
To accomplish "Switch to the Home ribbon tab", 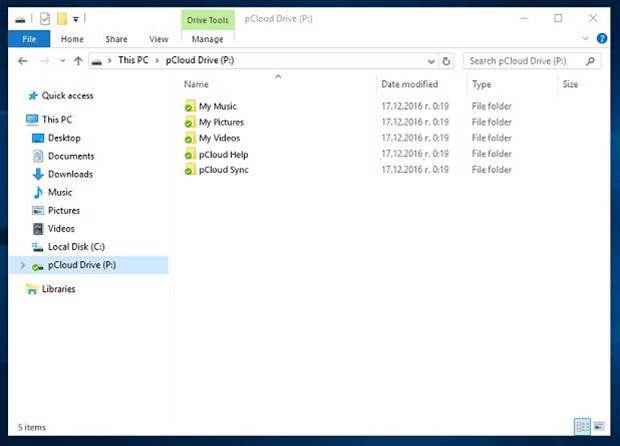I will [x=72, y=39].
